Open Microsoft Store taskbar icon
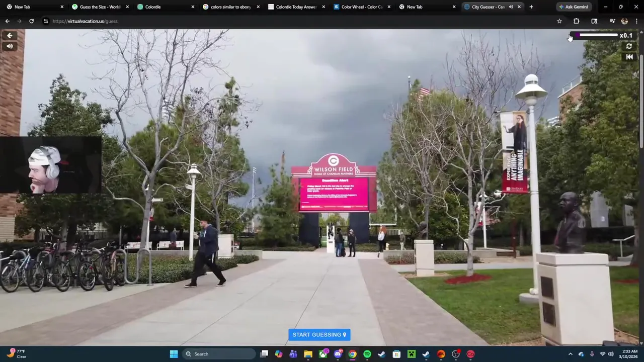Screen dimensions: 644x362 [x=396, y=354]
